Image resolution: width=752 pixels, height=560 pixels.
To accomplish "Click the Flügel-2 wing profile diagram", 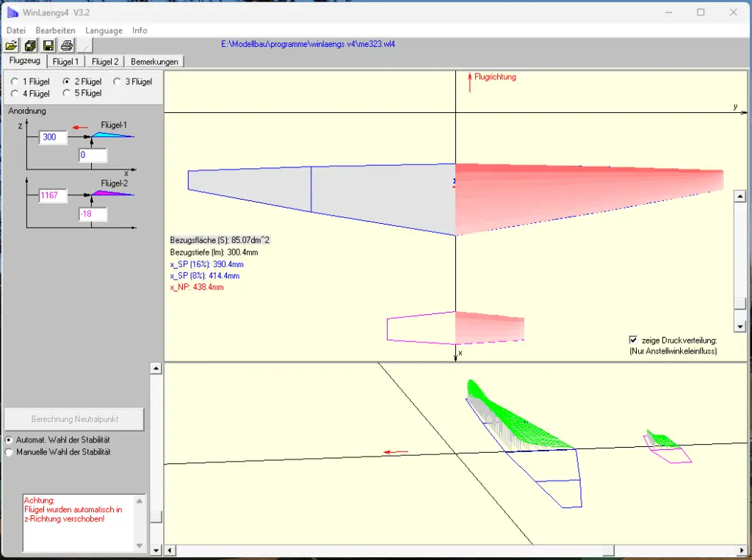I will click(112, 193).
